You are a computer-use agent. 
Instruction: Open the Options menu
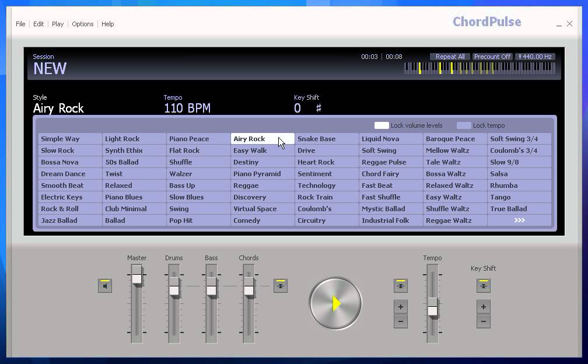(82, 24)
